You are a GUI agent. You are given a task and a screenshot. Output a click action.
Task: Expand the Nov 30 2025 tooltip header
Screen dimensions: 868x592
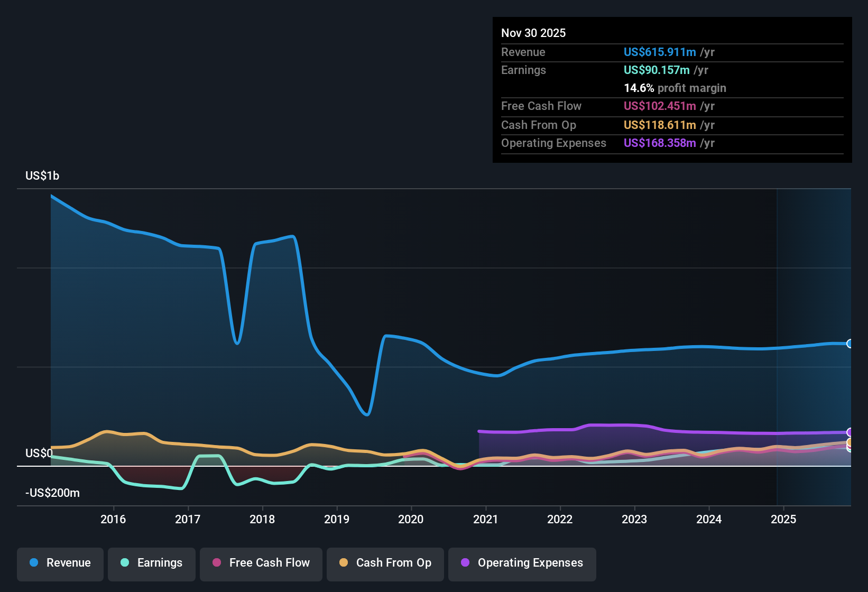click(533, 33)
